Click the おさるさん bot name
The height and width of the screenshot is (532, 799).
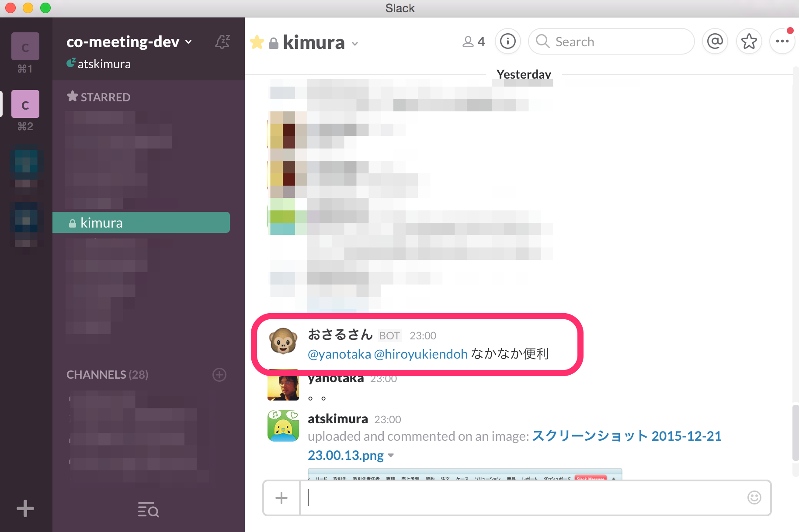(340, 335)
